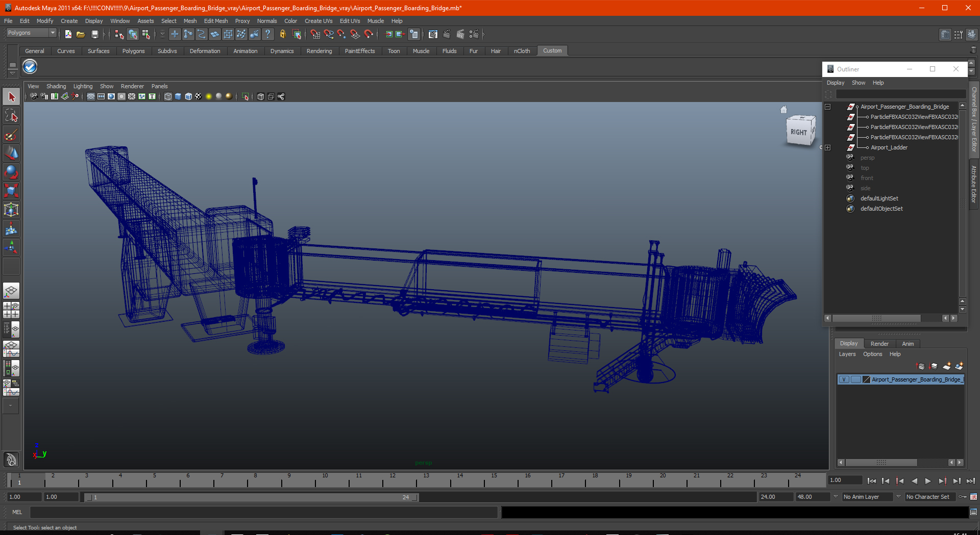This screenshot has height=535, width=980.
Task: Click the checkmark shelf button on Custom shelf
Action: 30,67
